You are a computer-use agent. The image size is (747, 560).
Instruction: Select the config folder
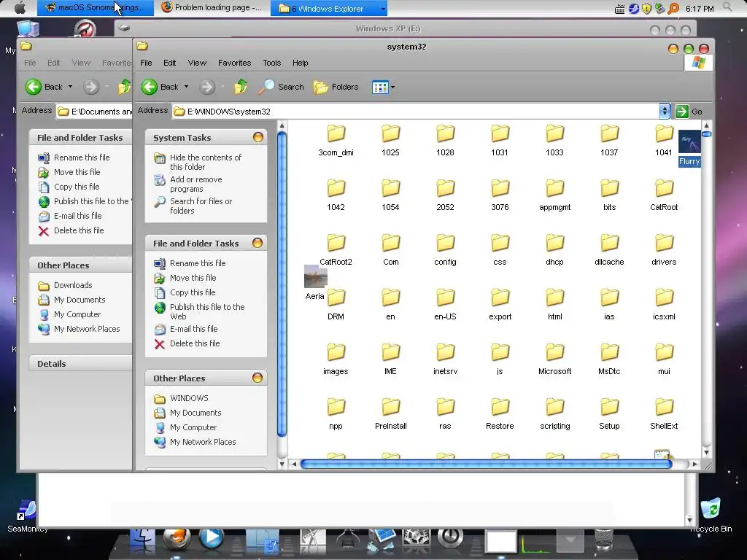(446, 251)
